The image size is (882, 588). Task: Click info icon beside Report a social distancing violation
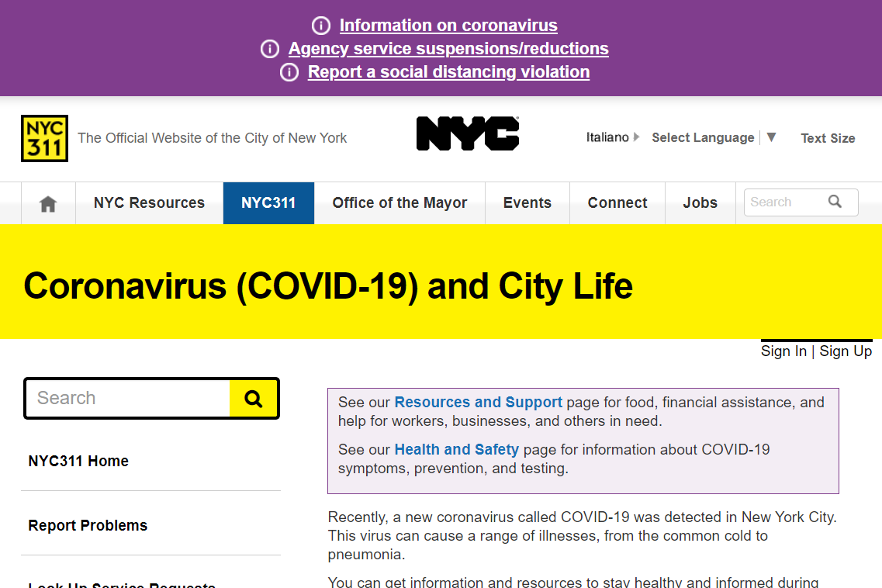pos(289,72)
